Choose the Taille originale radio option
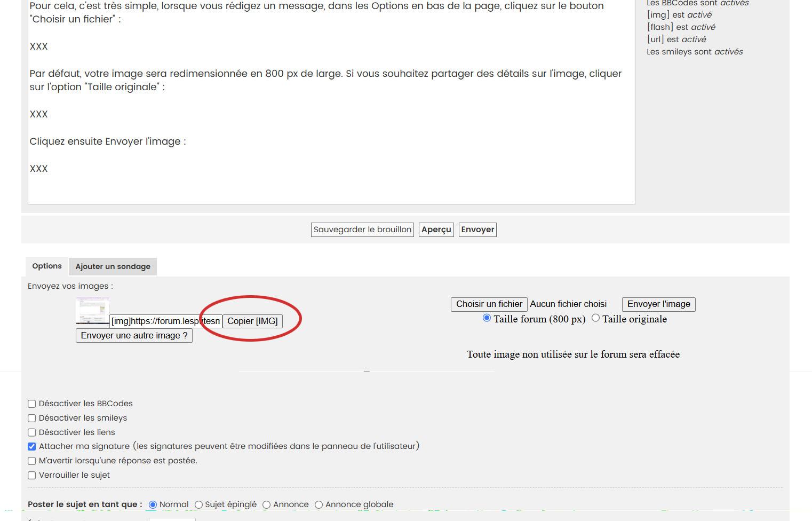The width and height of the screenshot is (812, 521). point(595,318)
